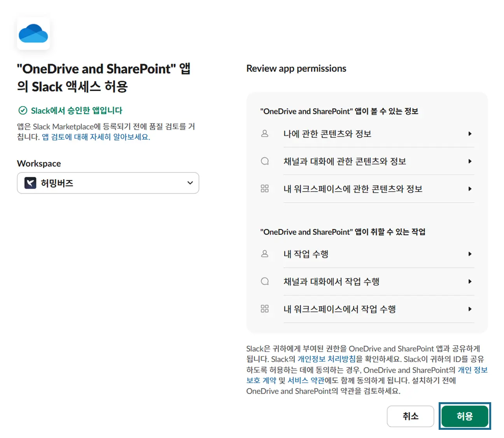
Task: Click grid icon beside 내 워크스페이스에 관한 콘텐츠와 정보
Action: [x=265, y=189]
